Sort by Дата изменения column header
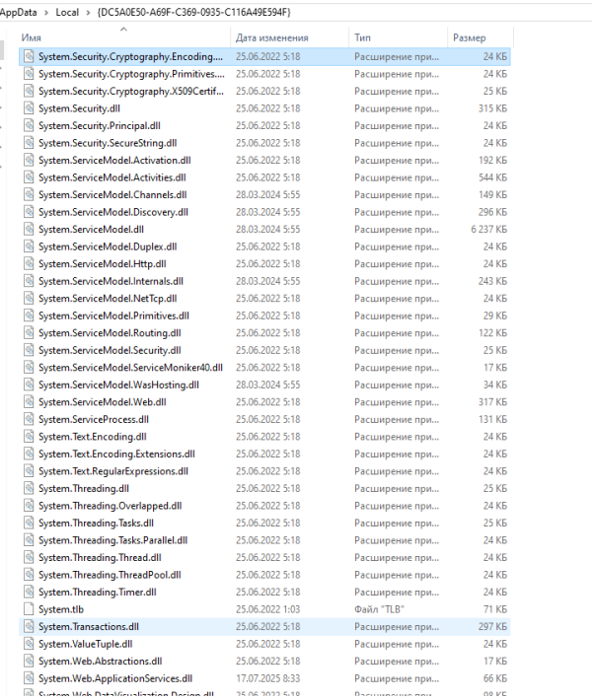Screen dimensions: 592x700 click(272, 37)
